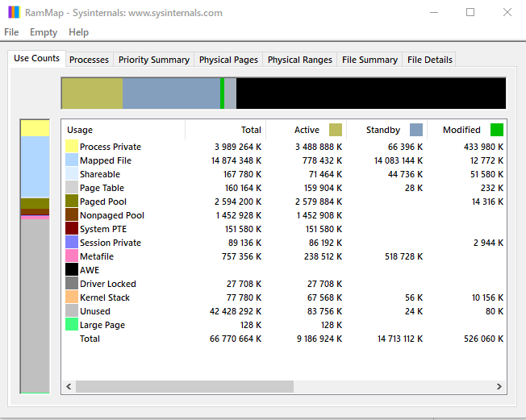Click the horizontal scrollbar right arrow
This screenshot has height=420, width=526.
500,387
